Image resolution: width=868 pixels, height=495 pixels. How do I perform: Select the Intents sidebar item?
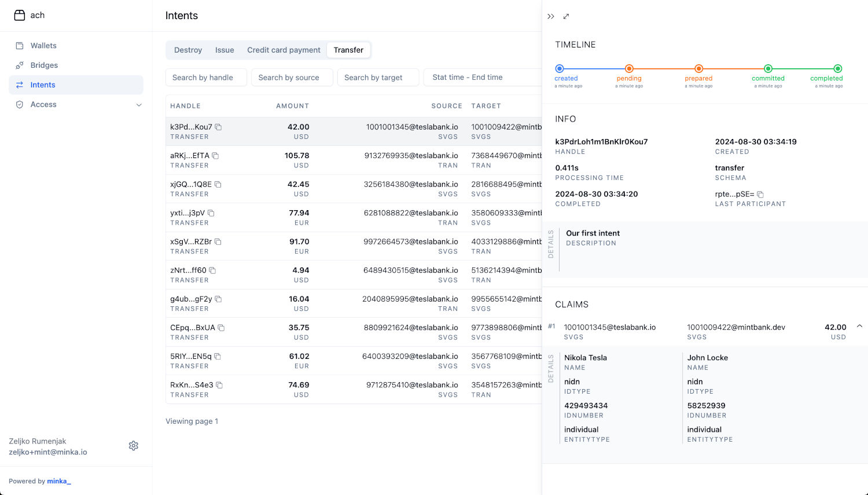point(43,85)
